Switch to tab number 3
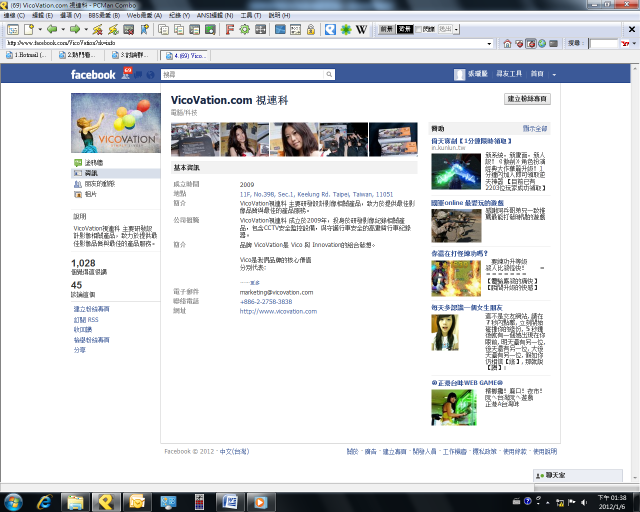This screenshot has width=640, height=512. click(131, 55)
